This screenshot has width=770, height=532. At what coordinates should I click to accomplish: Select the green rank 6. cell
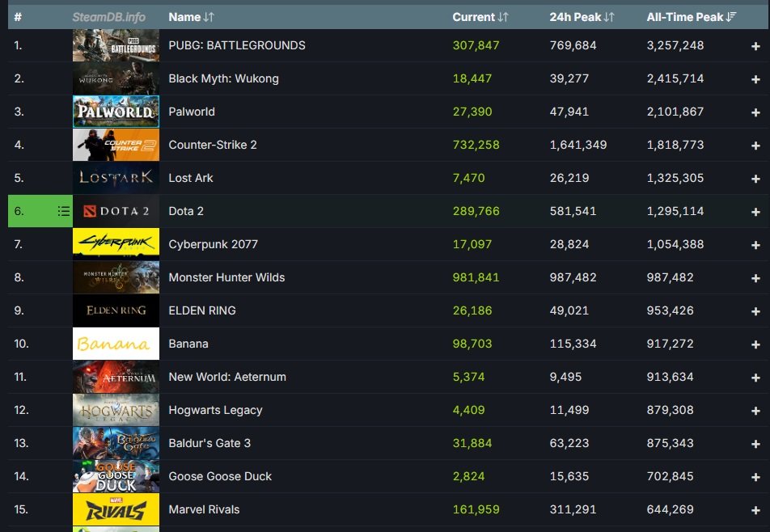(40, 211)
